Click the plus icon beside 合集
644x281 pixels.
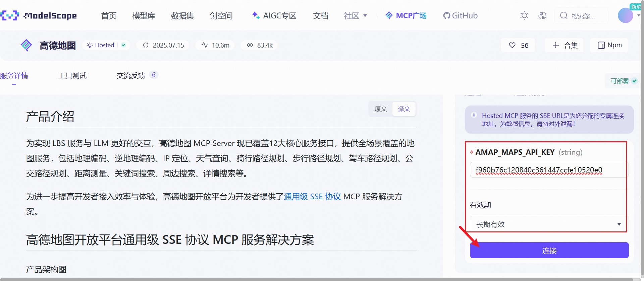tap(556, 45)
